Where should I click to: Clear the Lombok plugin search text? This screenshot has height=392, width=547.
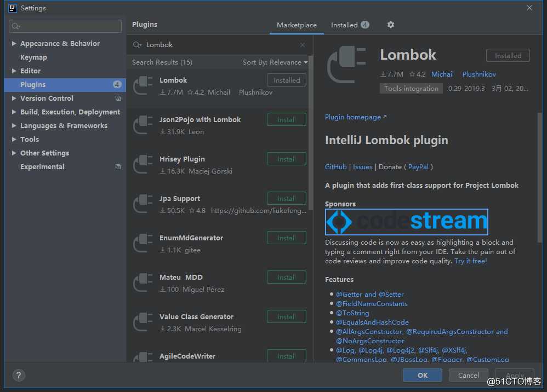303,45
